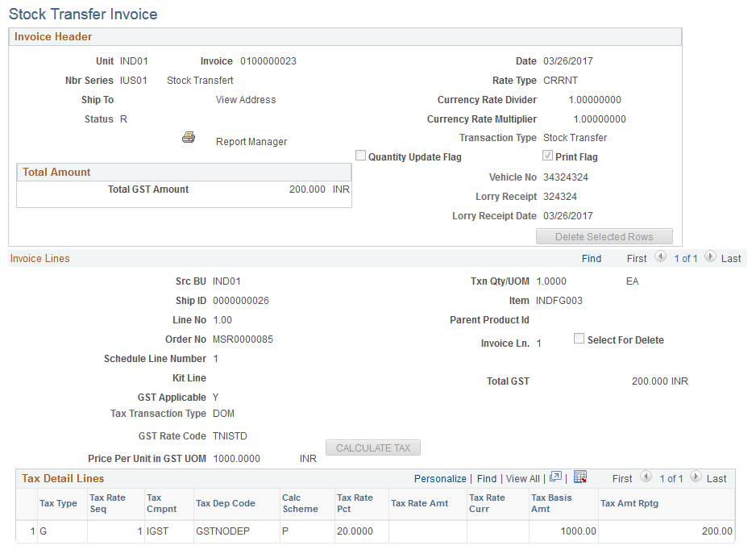Open the View Address link
756x558 pixels.
(x=245, y=99)
